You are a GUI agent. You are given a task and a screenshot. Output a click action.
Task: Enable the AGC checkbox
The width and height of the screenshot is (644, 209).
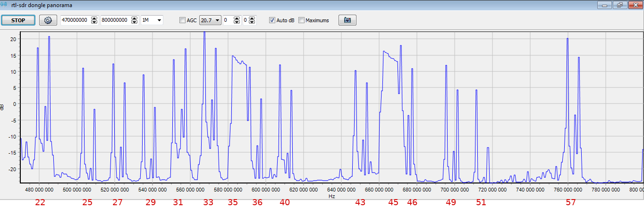pos(183,20)
